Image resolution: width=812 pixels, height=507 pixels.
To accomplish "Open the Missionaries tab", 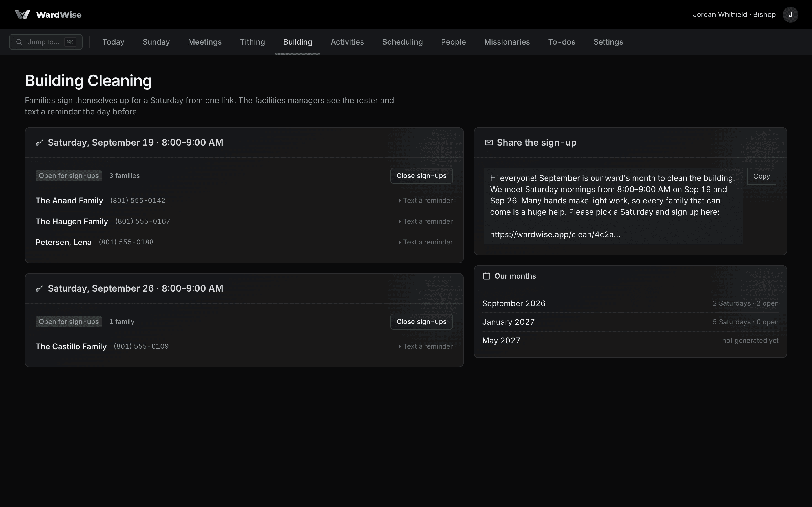I will click(507, 42).
